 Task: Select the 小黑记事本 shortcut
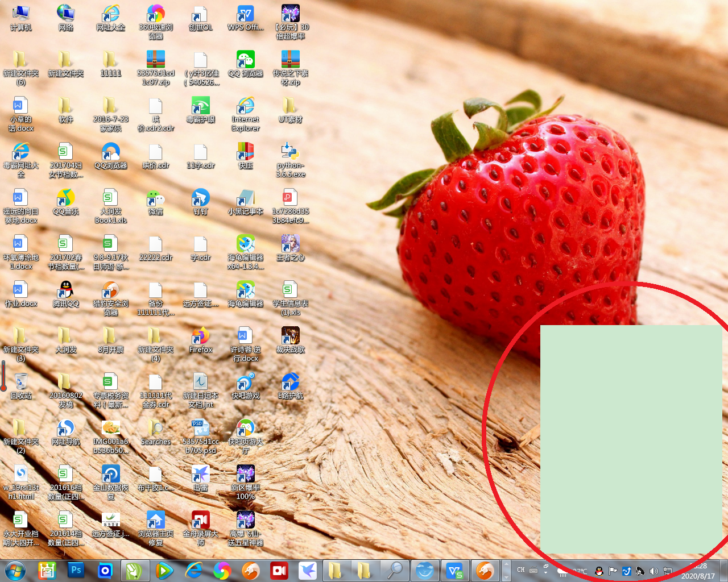246,202
